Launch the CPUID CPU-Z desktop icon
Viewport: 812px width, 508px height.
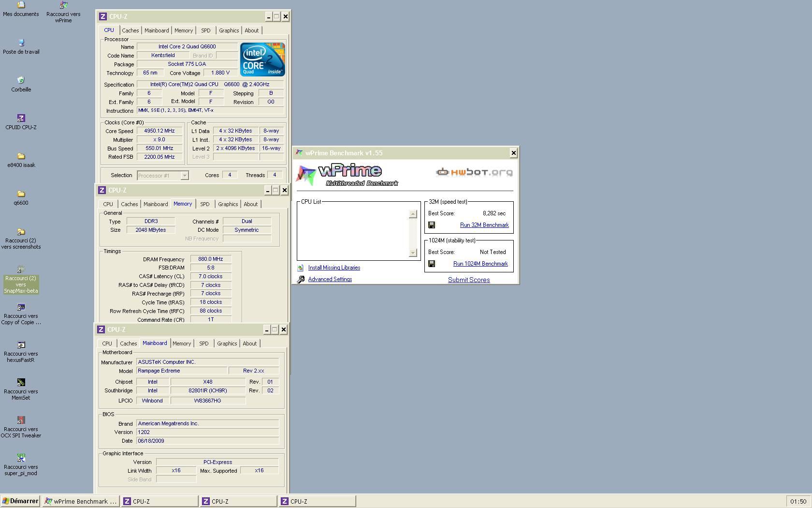[x=21, y=118]
